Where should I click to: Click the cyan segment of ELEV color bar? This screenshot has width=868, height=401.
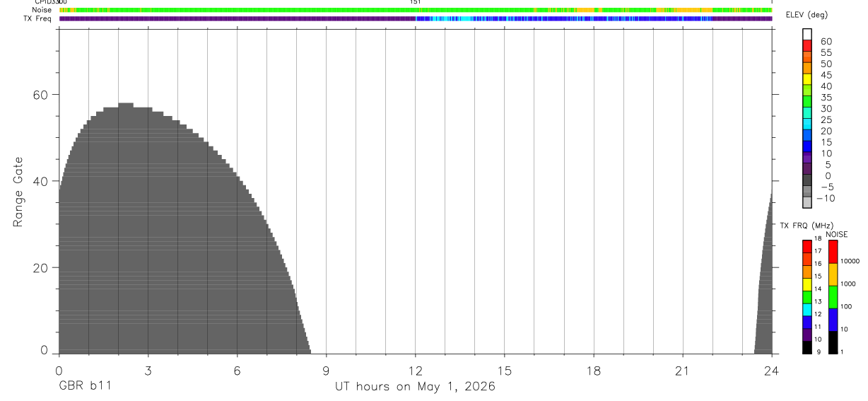[x=807, y=124]
